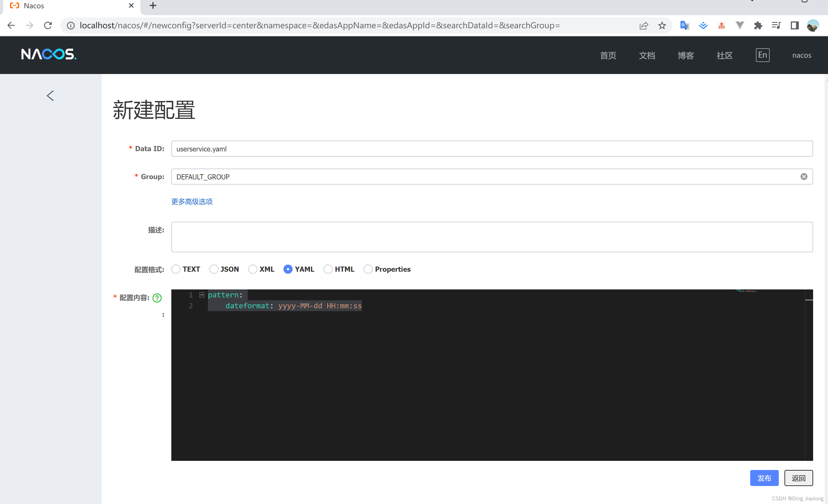The height and width of the screenshot is (504, 828).
Task: Expand 更多高级选项 advanced options
Action: pos(192,201)
